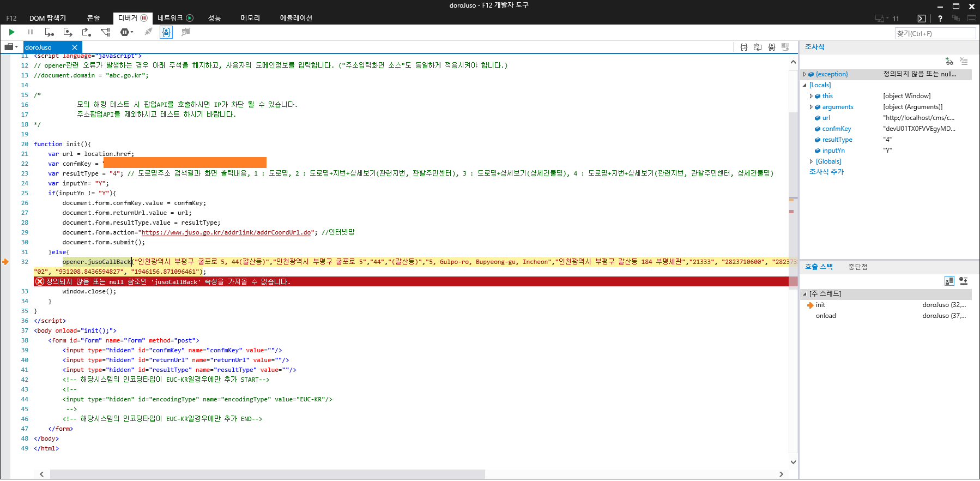980x481 pixels.
Task: Select the url variable row
Action: (x=886, y=118)
